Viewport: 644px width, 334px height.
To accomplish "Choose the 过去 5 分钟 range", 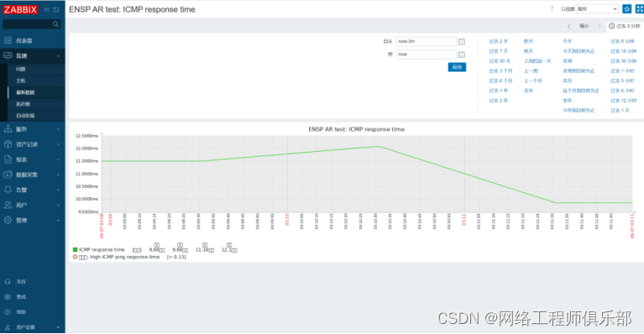I will 622,41.
